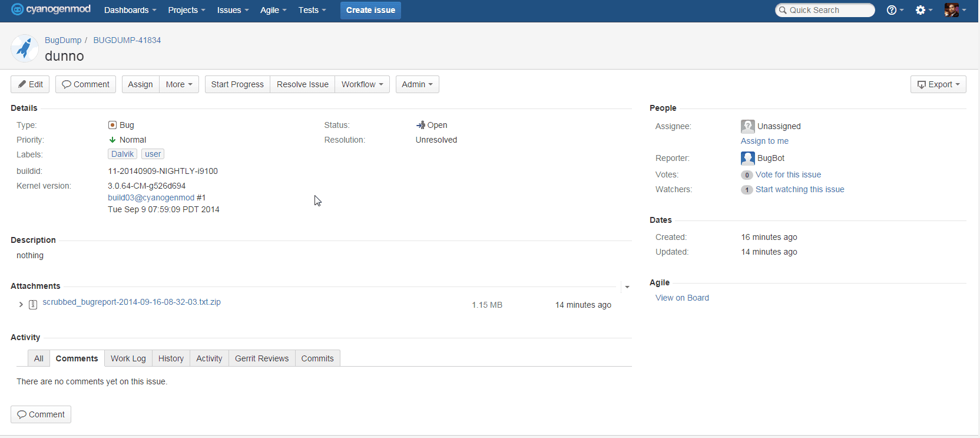Click the BugBot reporter avatar

(748, 158)
